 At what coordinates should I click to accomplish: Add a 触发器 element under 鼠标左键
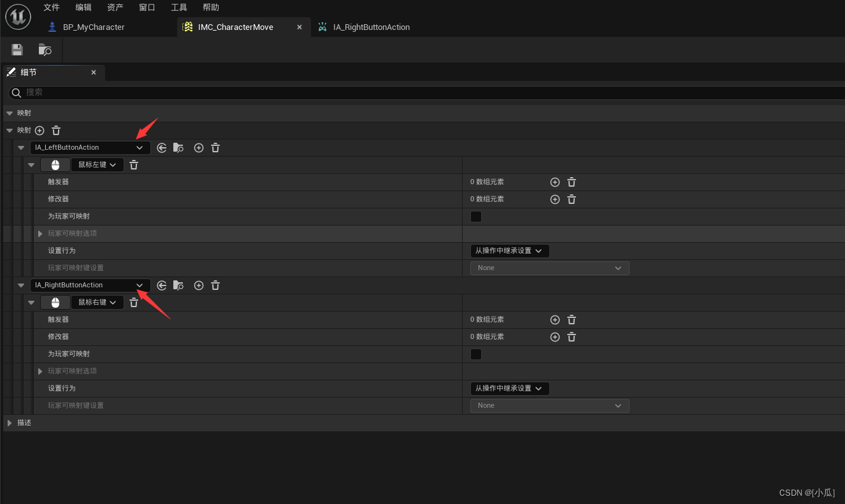tap(555, 182)
